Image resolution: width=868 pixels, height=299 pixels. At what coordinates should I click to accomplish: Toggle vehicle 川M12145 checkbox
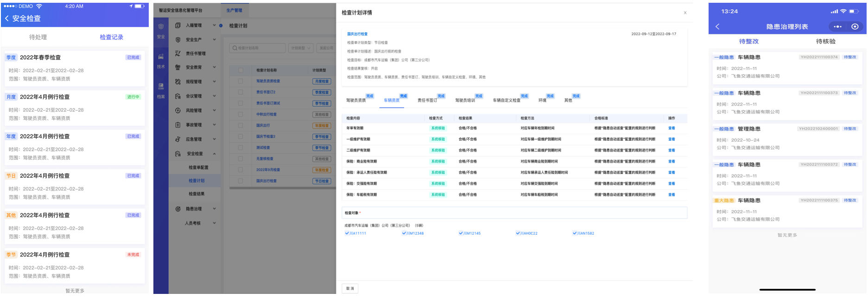click(461, 233)
